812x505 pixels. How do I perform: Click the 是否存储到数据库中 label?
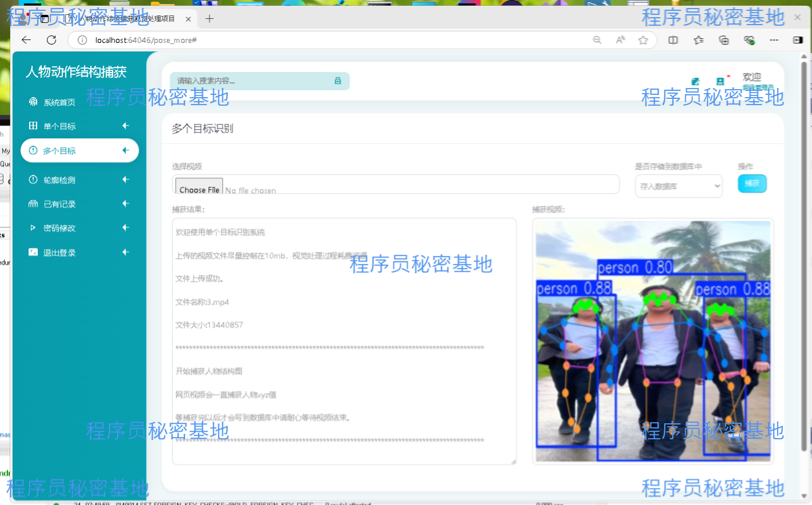(x=668, y=166)
